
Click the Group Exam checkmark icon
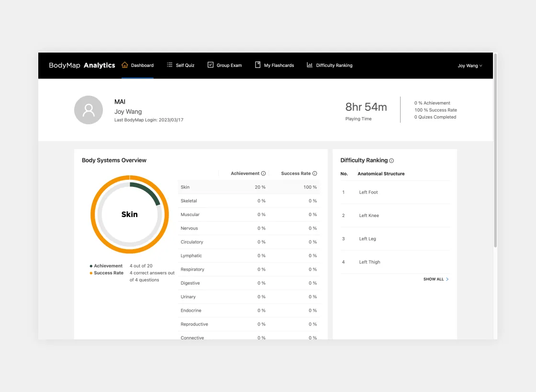pos(210,65)
